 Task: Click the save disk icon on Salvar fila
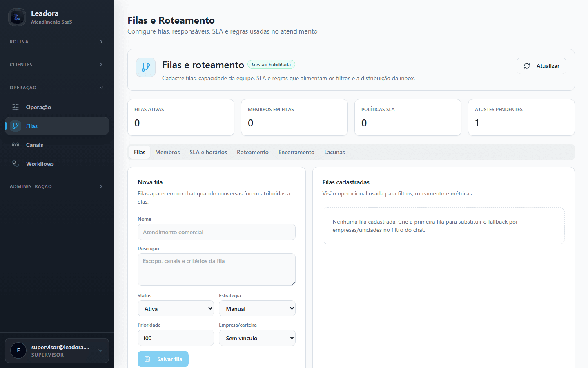[x=147, y=359]
